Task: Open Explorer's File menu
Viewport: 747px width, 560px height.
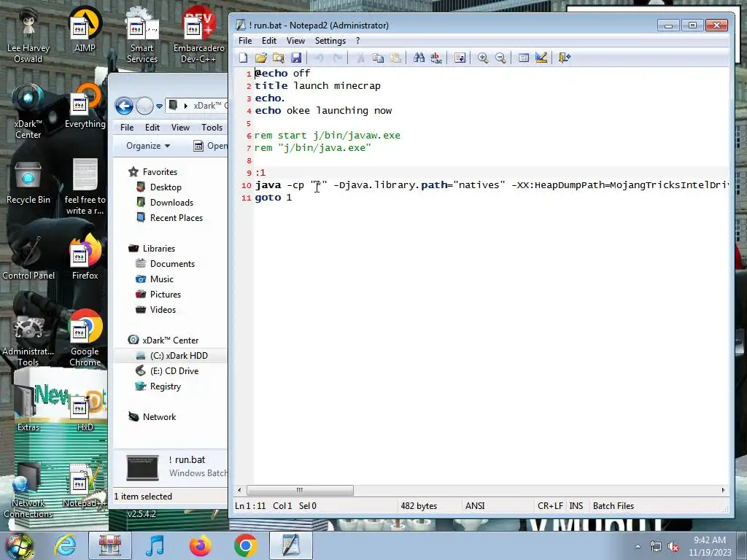Action: point(127,127)
